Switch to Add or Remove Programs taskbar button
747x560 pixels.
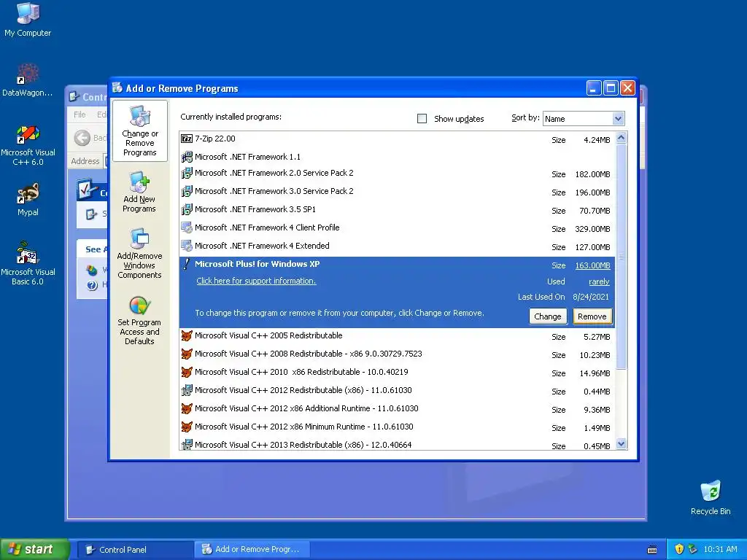(252, 550)
